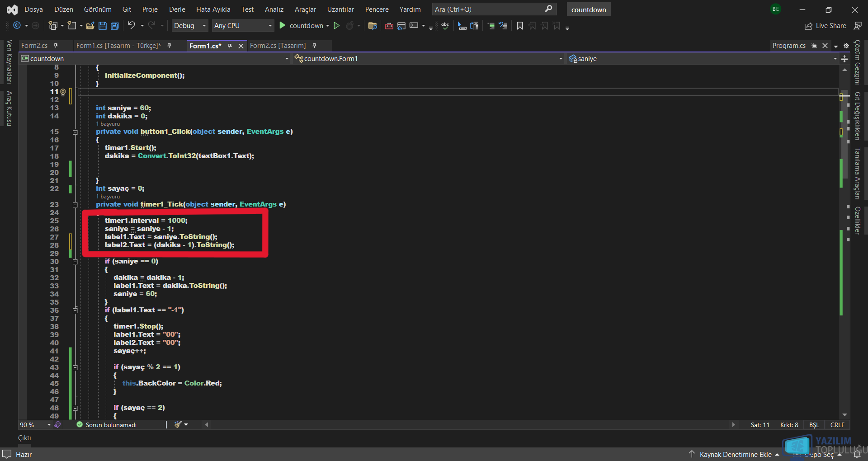This screenshot has width=868, height=461.
Task: Toggle pin on Form2.cs [Tasarım] tab
Action: tap(314, 46)
